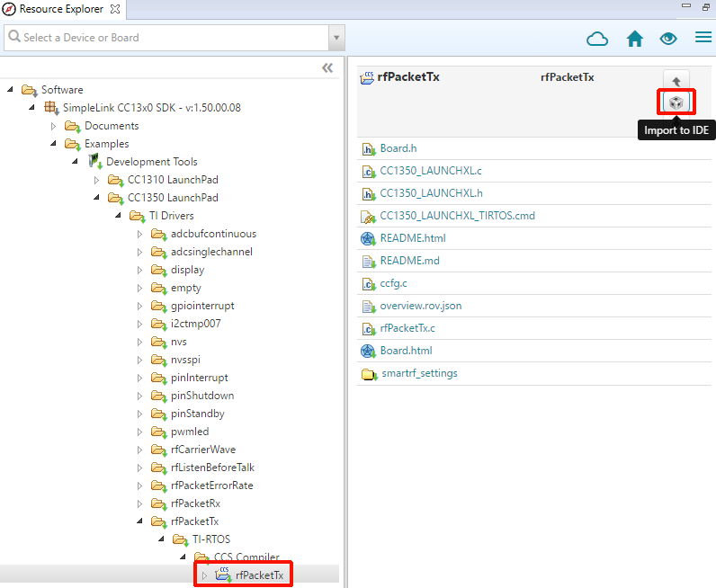Open the device or board dropdown
Image resolution: width=716 pixels, height=588 pixels.
click(336, 38)
